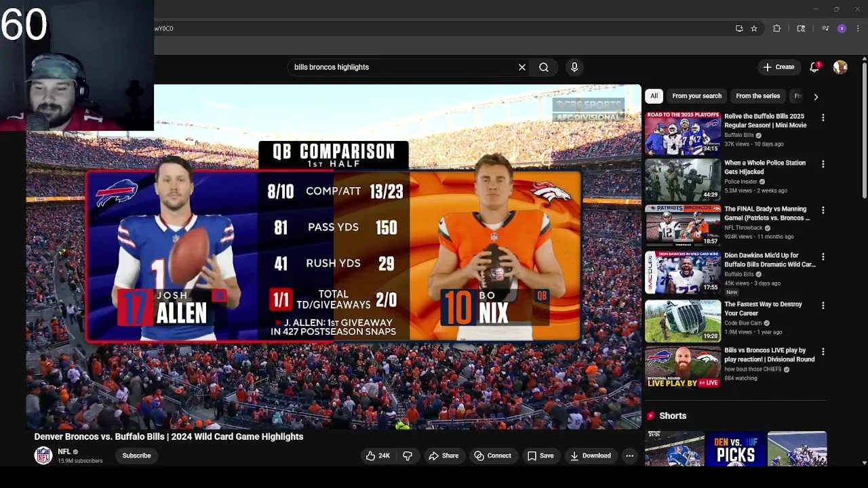The height and width of the screenshot is (488, 868).
Task: Open the DEN vs BUF PICKS short
Action: pyautogui.click(x=736, y=449)
